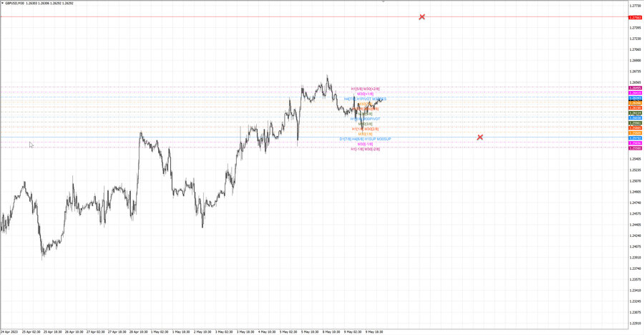Click the 28 Apr 10:30 time label
This screenshot has height=335, width=644.
pyautogui.click(x=138, y=331)
